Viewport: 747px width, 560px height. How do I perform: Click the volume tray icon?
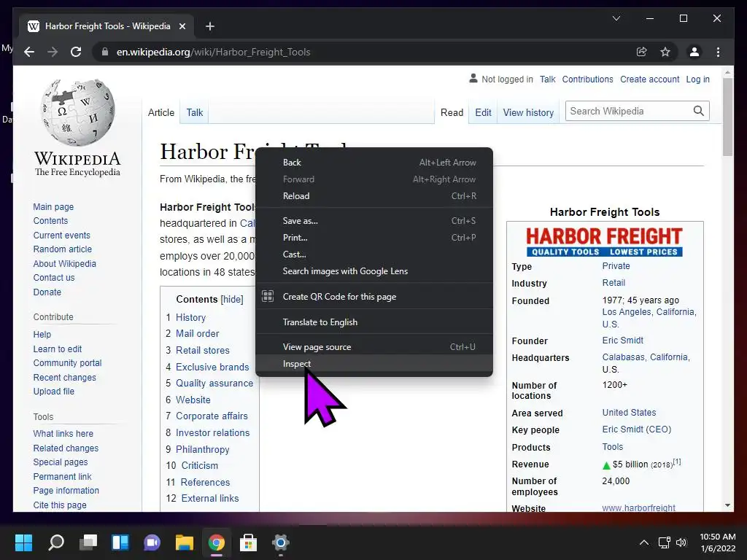(x=681, y=542)
